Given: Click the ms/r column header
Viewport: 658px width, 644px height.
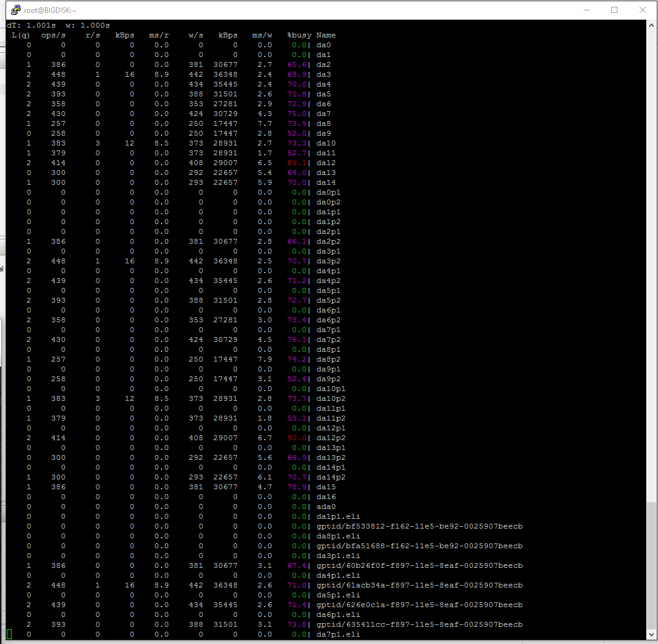Looking at the screenshot, I should [159, 35].
